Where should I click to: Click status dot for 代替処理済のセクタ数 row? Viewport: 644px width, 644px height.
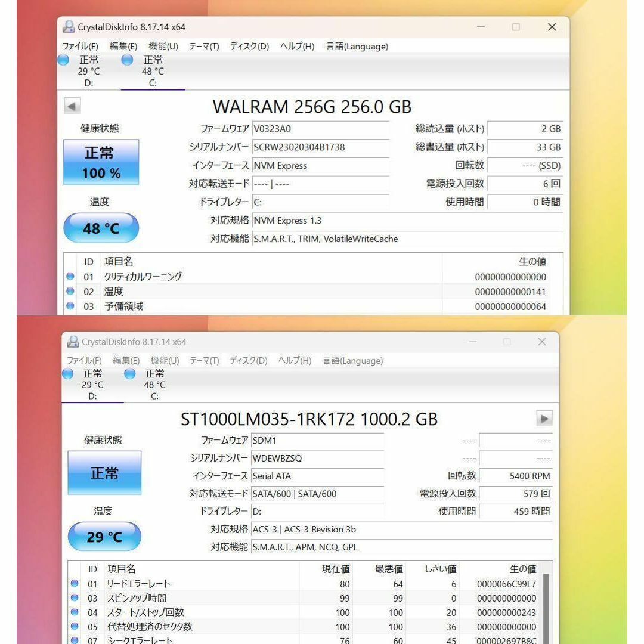(x=75, y=626)
